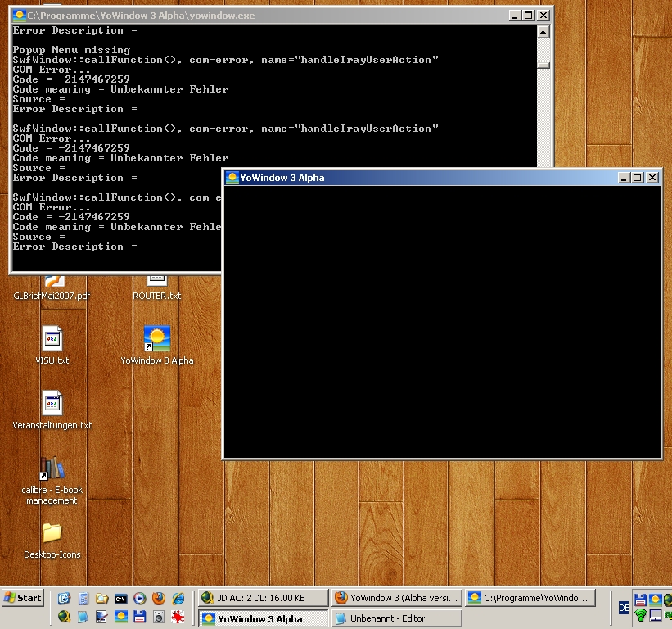Image resolution: width=672 pixels, height=629 pixels.
Task: Open calibre E-book management shortcut
Action: pyautogui.click(x=52, y=480)
